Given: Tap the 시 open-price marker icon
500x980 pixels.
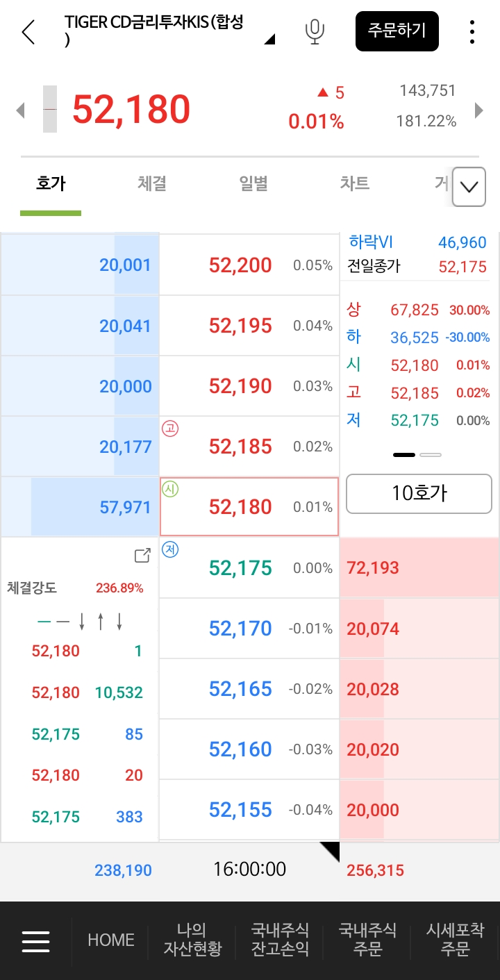Looking at the screenshot, I should [170, 490].
